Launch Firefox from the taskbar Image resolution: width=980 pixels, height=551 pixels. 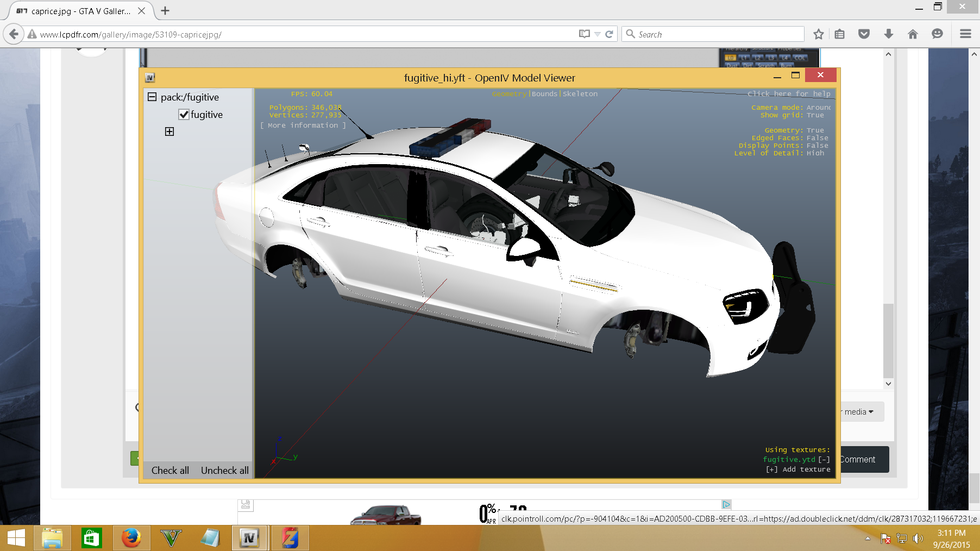pos(131,539)
